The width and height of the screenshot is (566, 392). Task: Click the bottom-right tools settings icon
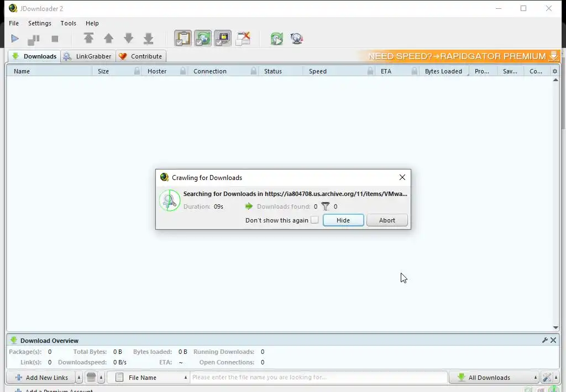547,378
